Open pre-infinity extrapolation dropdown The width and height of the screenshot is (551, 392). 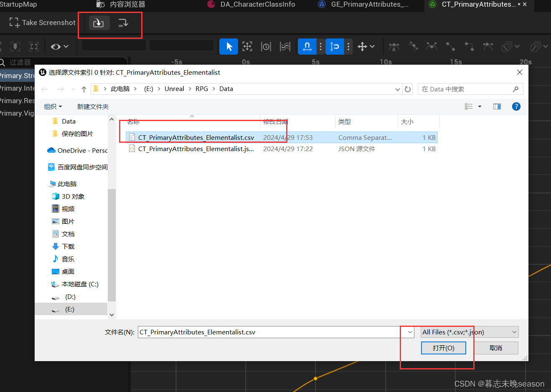click(510, 46)
